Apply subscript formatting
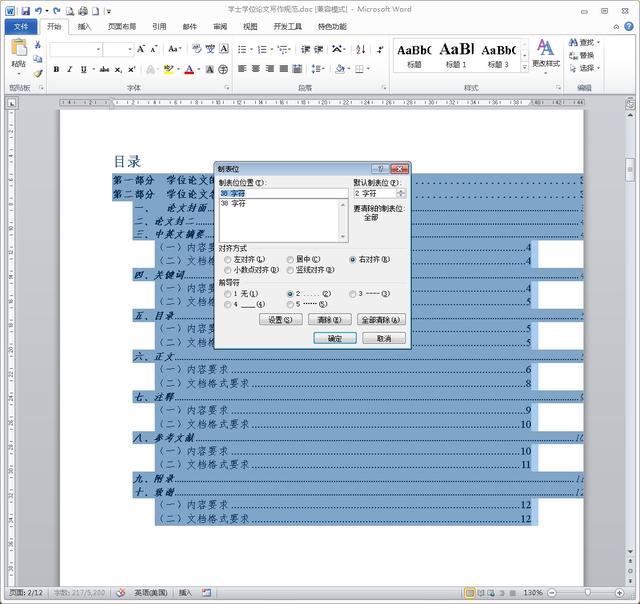Image resolution: width=640 pixels, height=604 pixels. coord(118,70)
